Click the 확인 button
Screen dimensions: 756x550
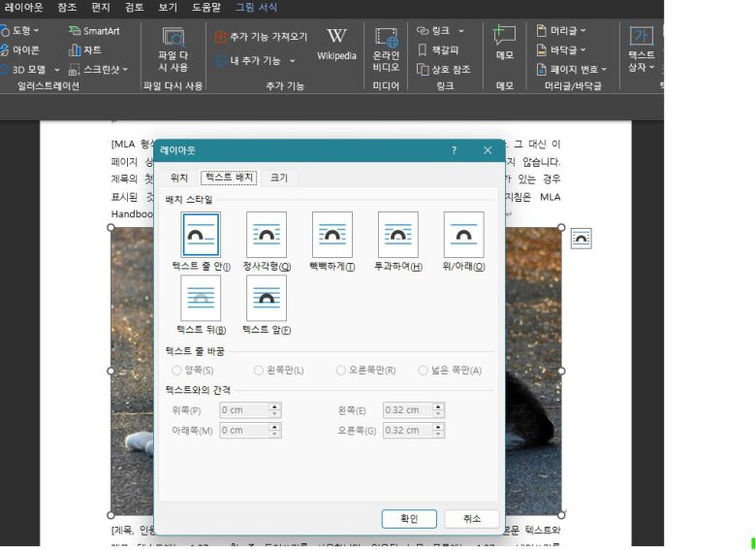pos(409,519)
